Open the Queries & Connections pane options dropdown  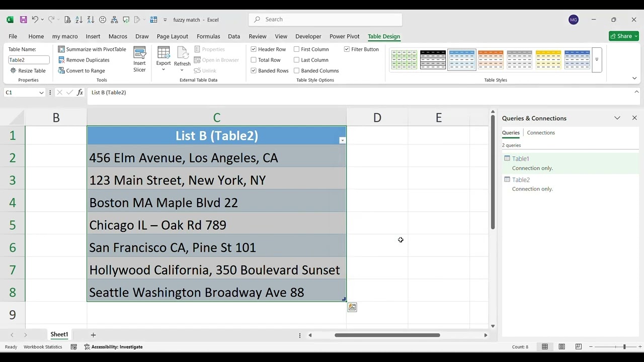[x=617, y=118]
